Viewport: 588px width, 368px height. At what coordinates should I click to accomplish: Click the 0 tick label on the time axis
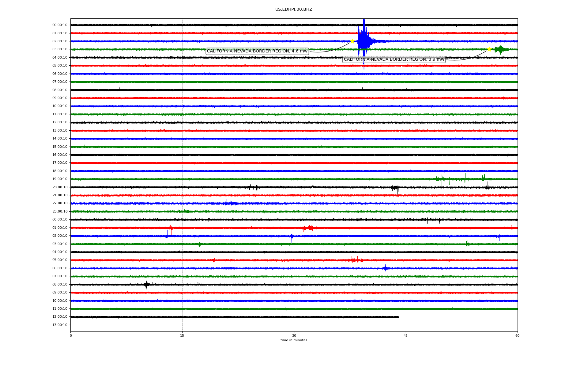click(x=71, y=335)
